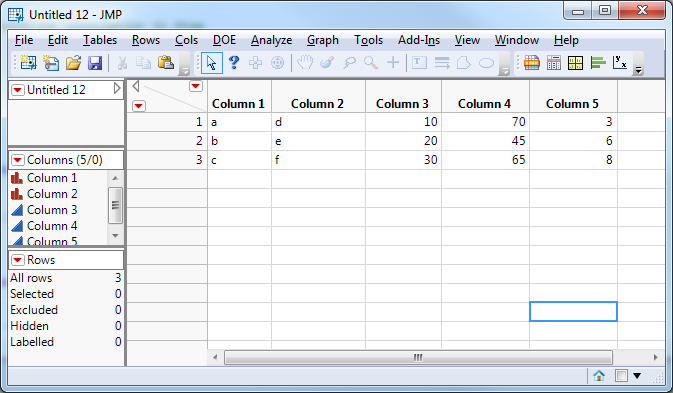The image size is (673, 393).
Task: Click the New Script toolbar icon
Action: point(51,63)
